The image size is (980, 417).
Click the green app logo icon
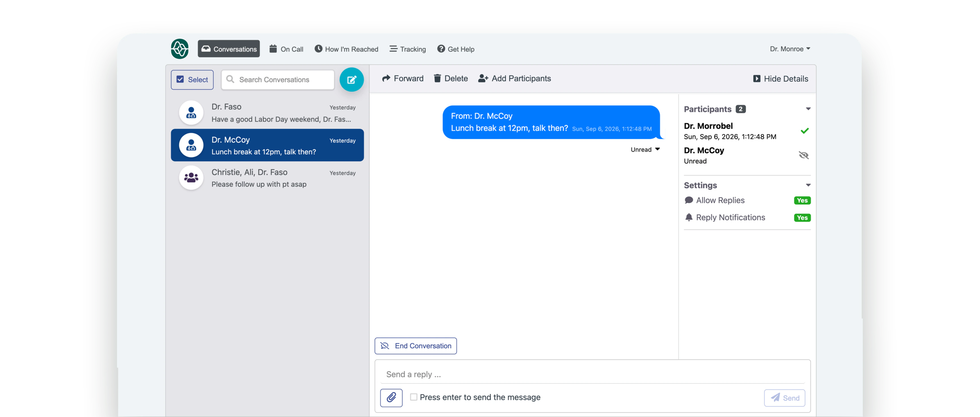(x=180, y=49)
